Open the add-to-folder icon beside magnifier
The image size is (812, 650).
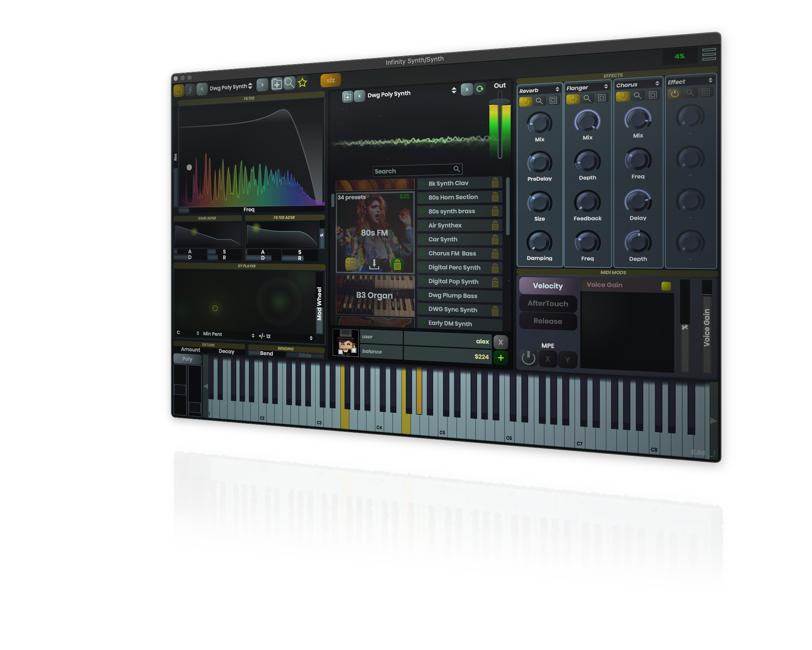[x=276, y=84]
